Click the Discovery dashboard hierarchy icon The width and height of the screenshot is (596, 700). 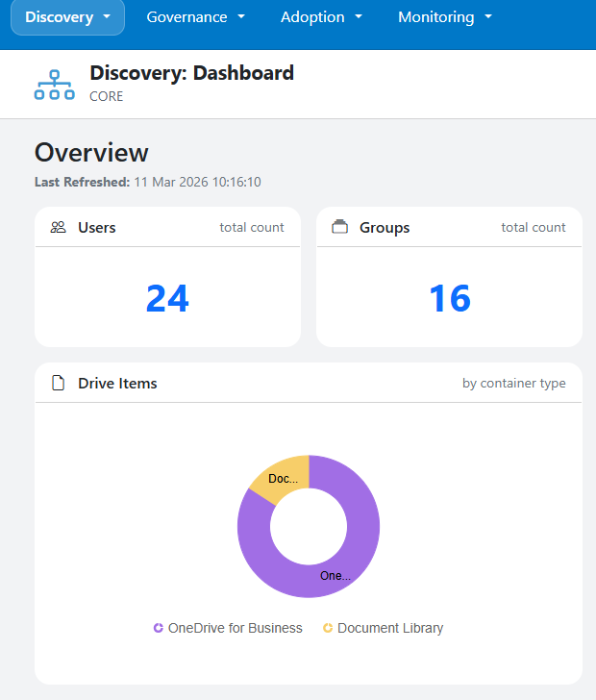(x=54, y=85)
